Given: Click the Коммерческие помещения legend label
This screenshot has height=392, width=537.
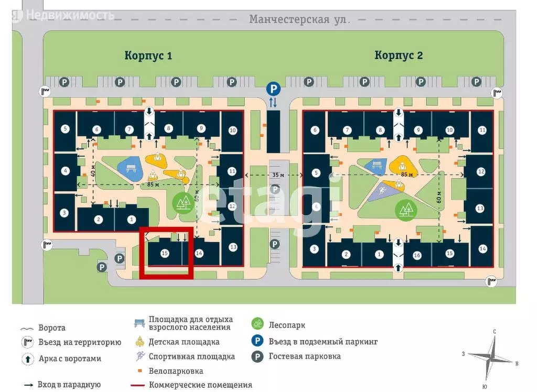Looking at the screenshot, I should pyautogui.click(x=200, y=385).
